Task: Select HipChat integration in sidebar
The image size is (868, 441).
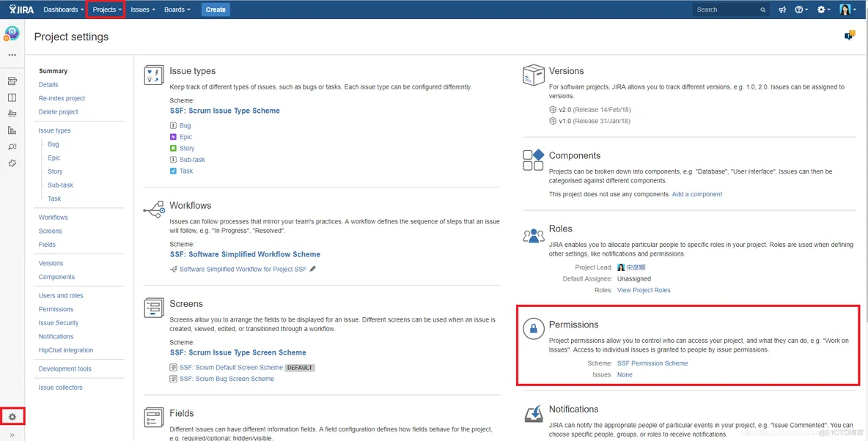Action: tap(66, 350)
